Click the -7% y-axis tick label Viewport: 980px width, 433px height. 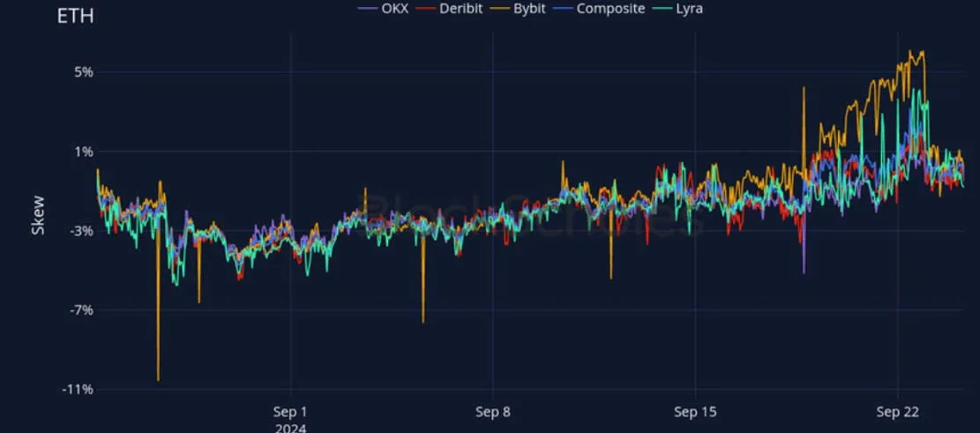(x=81, y=310)
